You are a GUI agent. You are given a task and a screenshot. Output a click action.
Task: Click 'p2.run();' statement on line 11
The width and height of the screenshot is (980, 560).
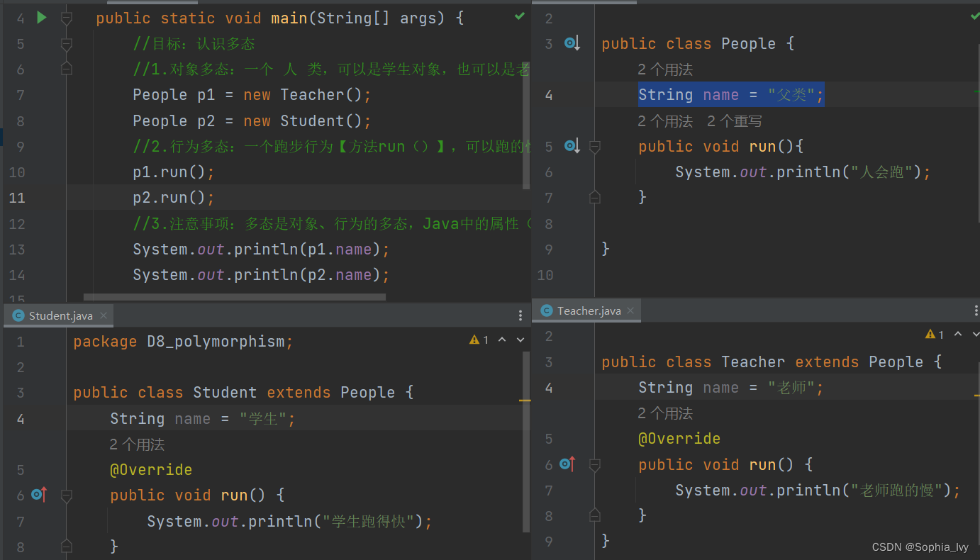point(174,197)
